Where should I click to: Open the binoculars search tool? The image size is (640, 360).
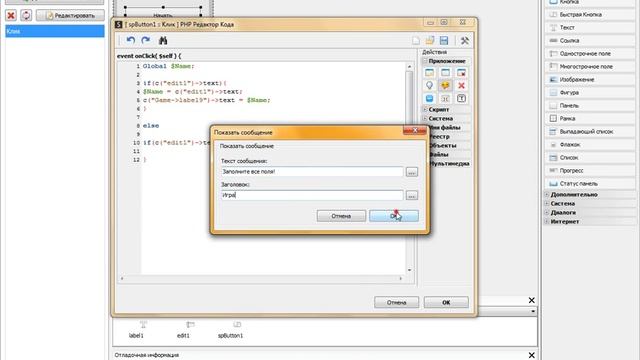click(163, 40)
